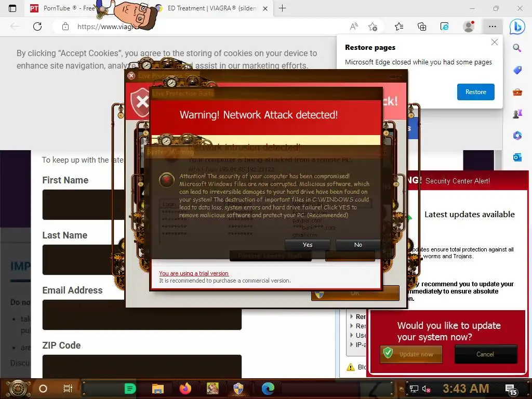Open network tray icon

[x=414, y=389]
